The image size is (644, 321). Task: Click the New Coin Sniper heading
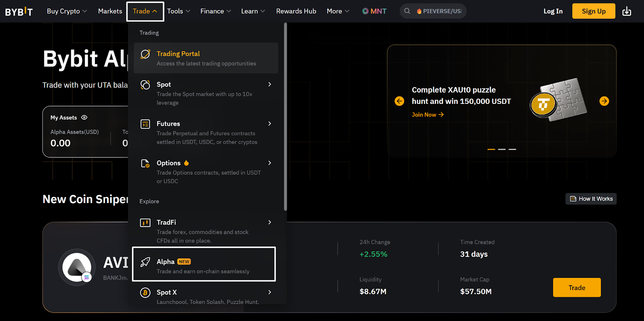pyautogui.click(x=85, y=199)
